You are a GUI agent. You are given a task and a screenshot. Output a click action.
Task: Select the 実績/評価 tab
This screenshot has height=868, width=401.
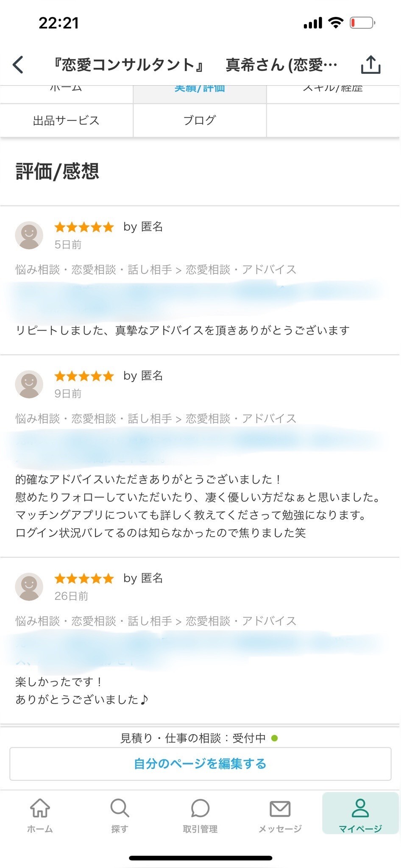click(200, 89)
